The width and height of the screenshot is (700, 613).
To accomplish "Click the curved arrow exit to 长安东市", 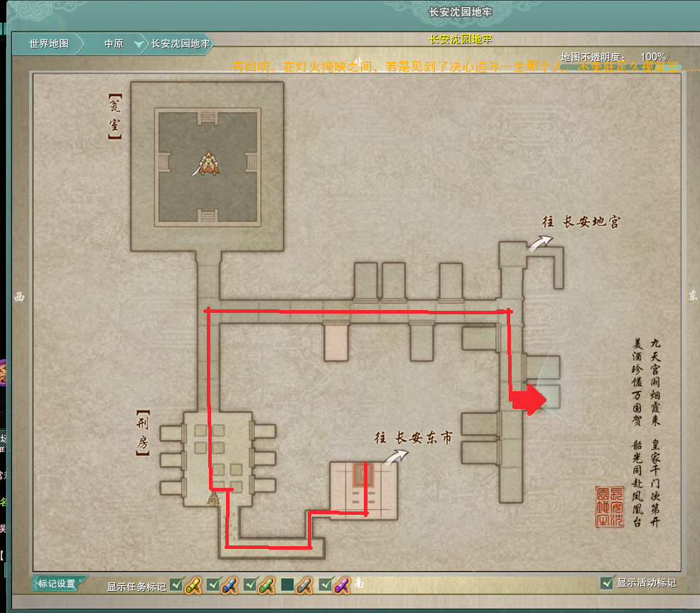I will coord(391,457).
